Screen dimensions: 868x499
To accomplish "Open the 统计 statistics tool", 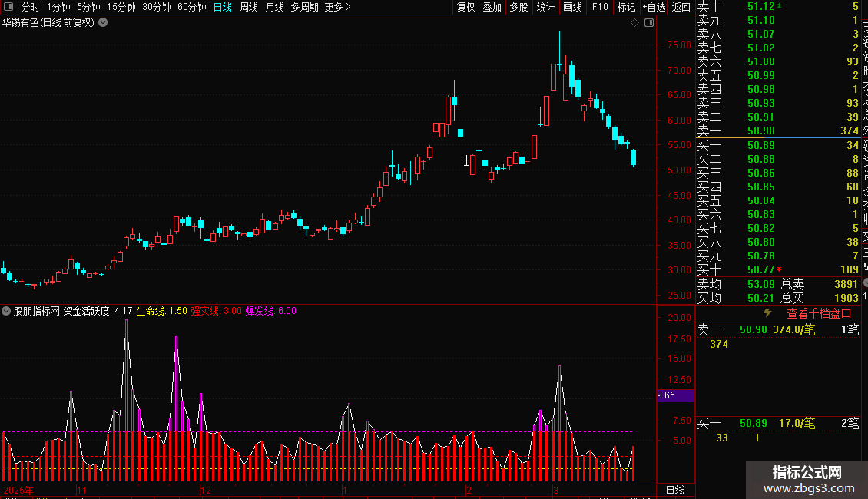I will click(x=545, y=7).
